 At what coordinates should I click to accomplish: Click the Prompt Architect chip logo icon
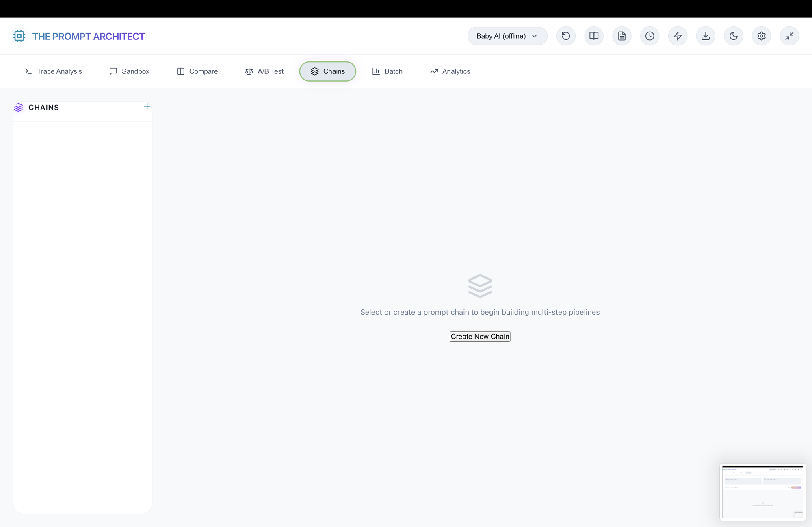click(19, 36)
